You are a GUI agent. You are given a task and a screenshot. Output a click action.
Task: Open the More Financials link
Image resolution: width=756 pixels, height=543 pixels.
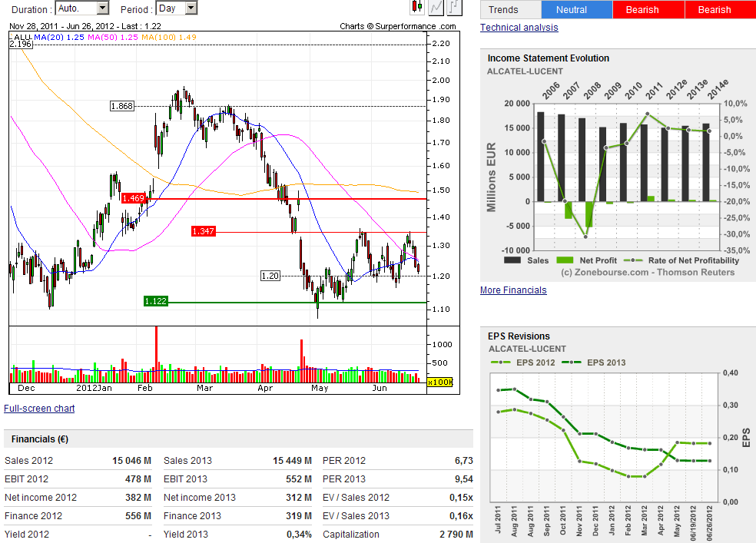pyautogui.click(x=513, y=290)
